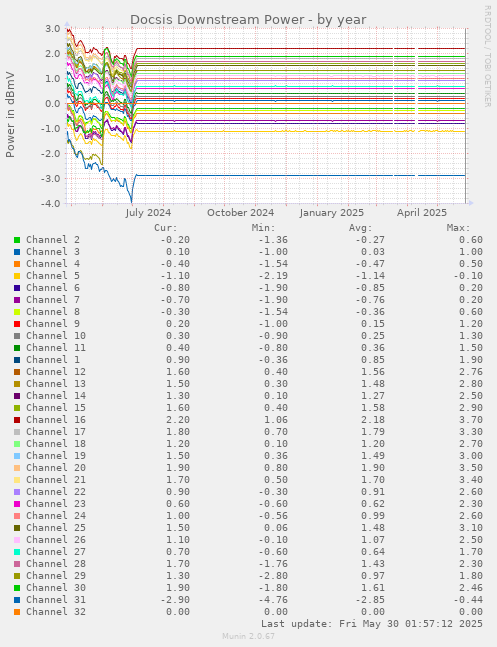Viewport: 497px width, 647px height.
Task: Click the "Max:" column header
Action: pyautogui.click(x=458, y=228)
